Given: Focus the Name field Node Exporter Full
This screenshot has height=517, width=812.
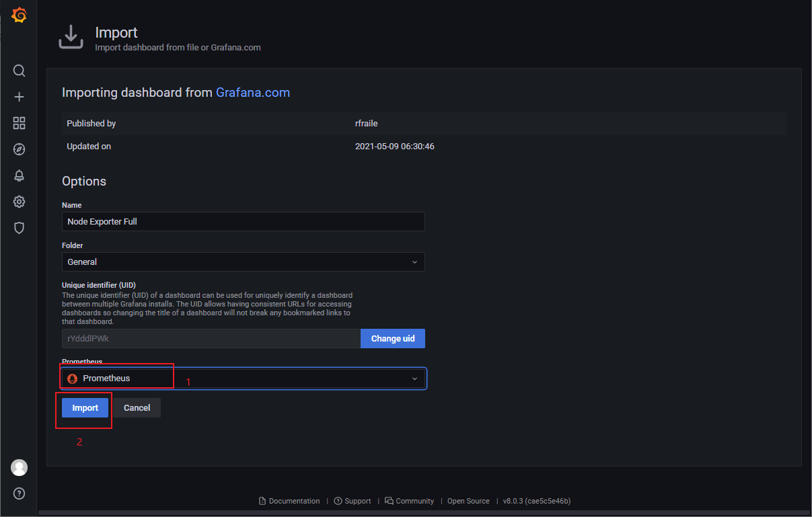Looking at the screenshot, I should 244,221.
